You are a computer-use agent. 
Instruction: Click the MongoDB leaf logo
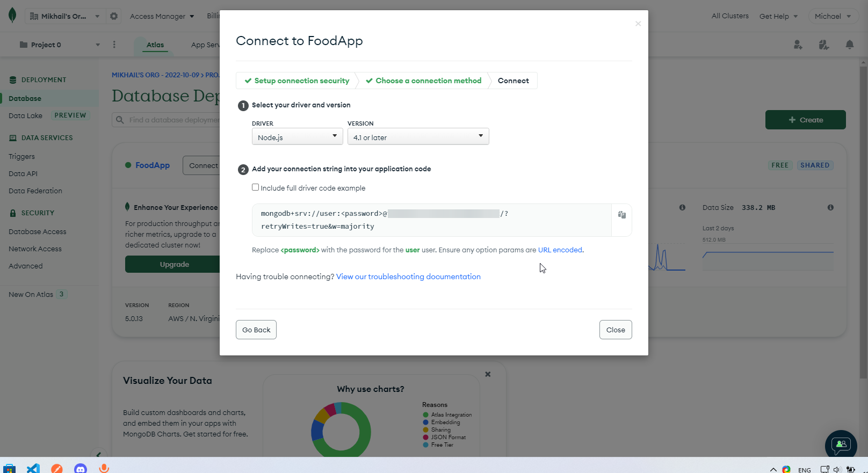tap(12, 16)
